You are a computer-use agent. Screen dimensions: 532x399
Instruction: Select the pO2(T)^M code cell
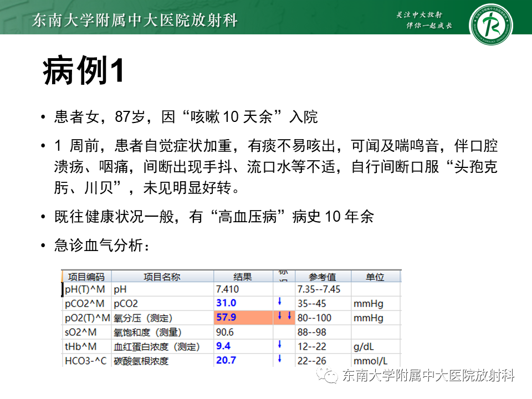click(87, 318)
